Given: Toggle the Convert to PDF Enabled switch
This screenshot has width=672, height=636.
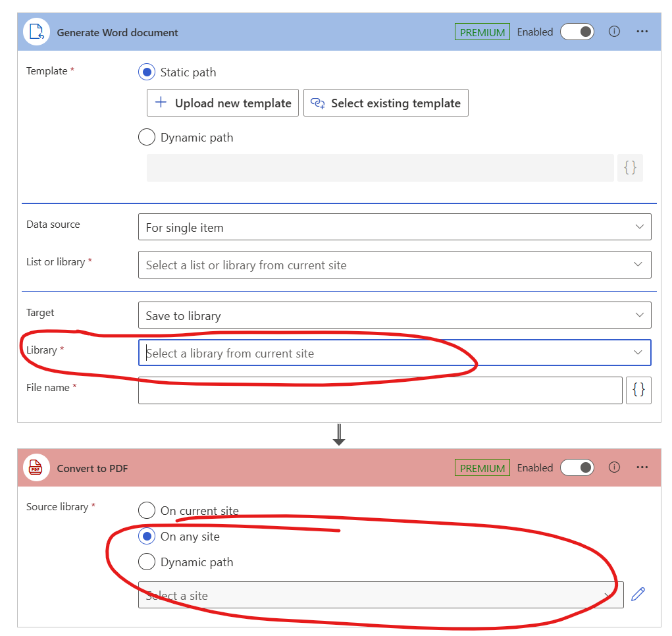Looking at the screenshot, I should (577, 467).
